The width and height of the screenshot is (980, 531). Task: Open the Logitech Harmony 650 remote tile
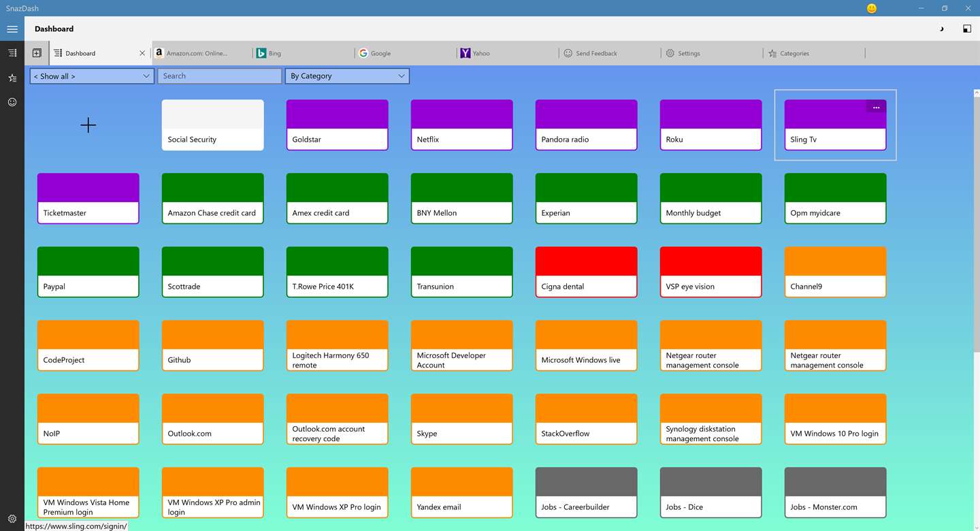(338, 346)
